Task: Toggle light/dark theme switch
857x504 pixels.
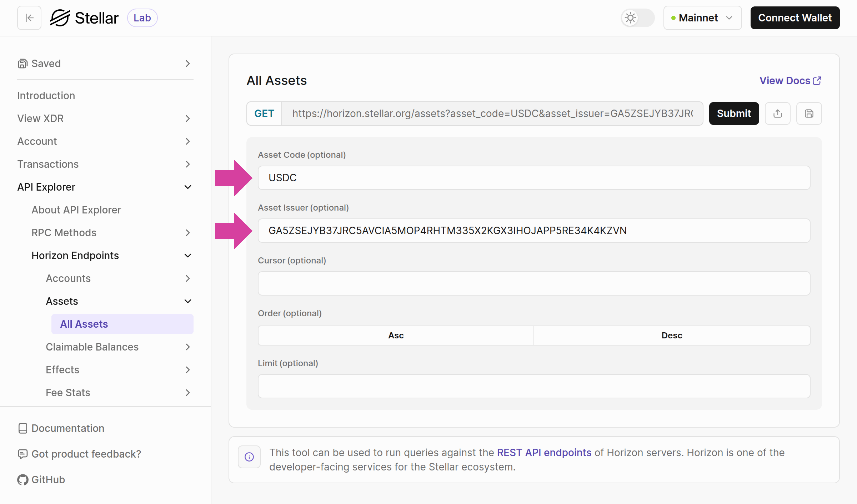Action: coord(637,18)
